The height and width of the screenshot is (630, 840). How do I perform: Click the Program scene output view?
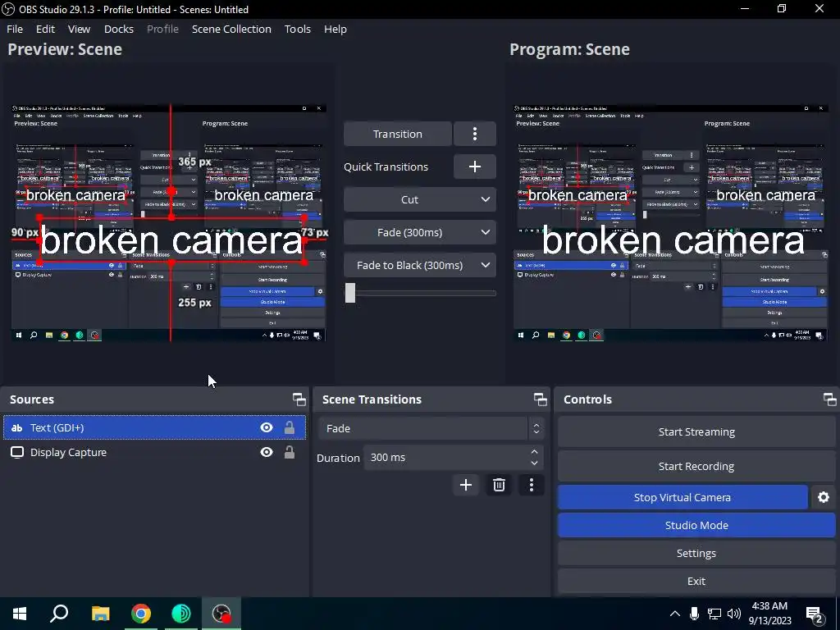pyautogui.click(x=670, y=222)
